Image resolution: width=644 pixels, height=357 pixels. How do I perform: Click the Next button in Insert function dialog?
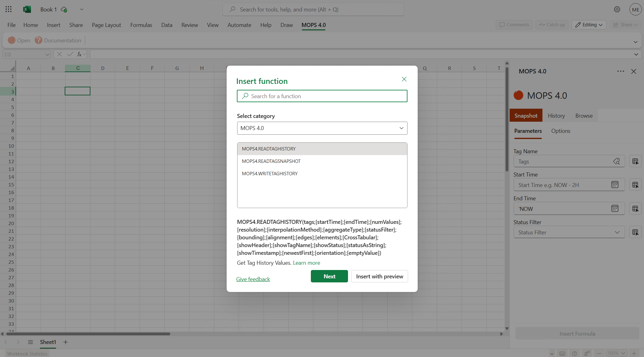(329, 276)
